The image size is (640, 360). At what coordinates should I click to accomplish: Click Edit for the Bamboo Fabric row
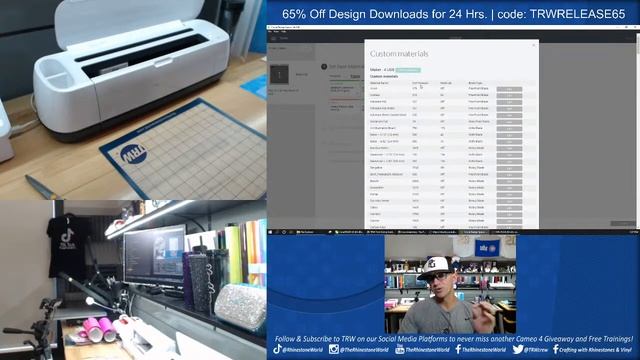pos(509,148)
